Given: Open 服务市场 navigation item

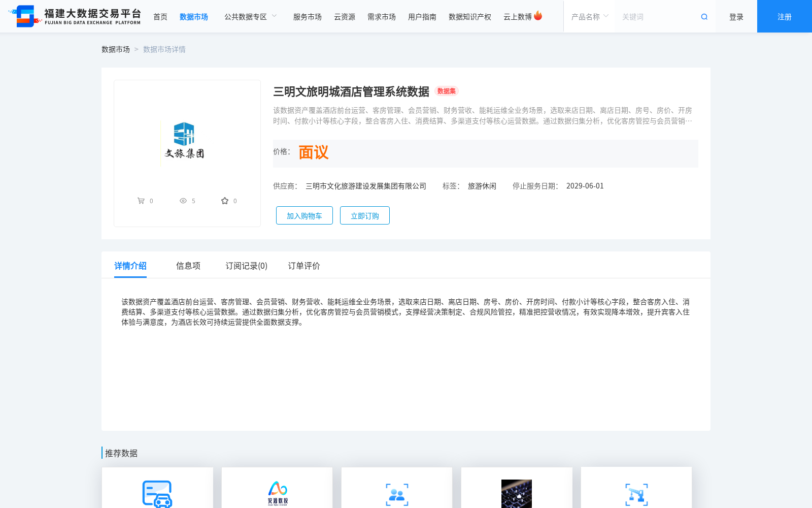Looking at the screenshot, I should coord(308,17).
